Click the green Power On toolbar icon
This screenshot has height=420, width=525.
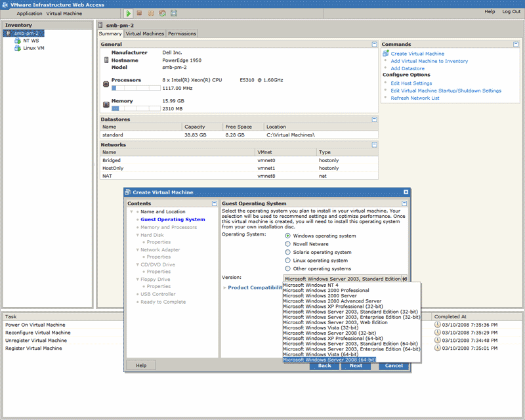(x=128, y=13)
